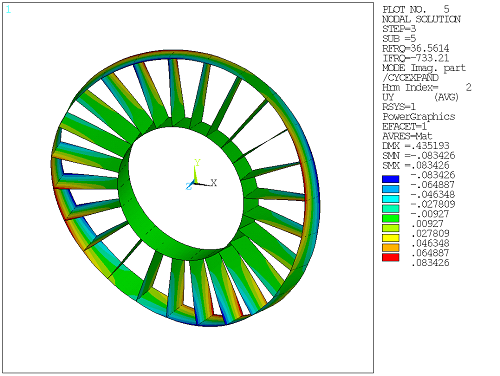
Task: Click the 'DMX =.435193' value
Action: point(416,146)
